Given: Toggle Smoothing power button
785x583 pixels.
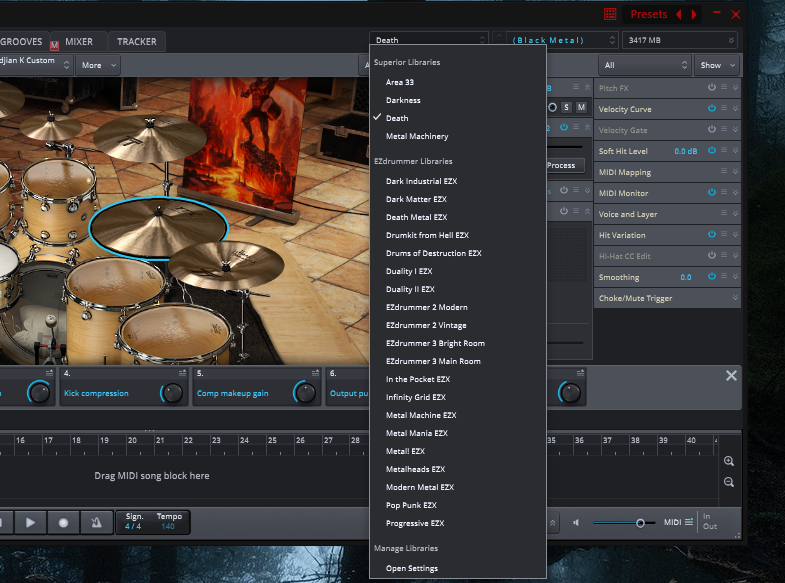Looking at the screenshot, I should coord(712,276).
